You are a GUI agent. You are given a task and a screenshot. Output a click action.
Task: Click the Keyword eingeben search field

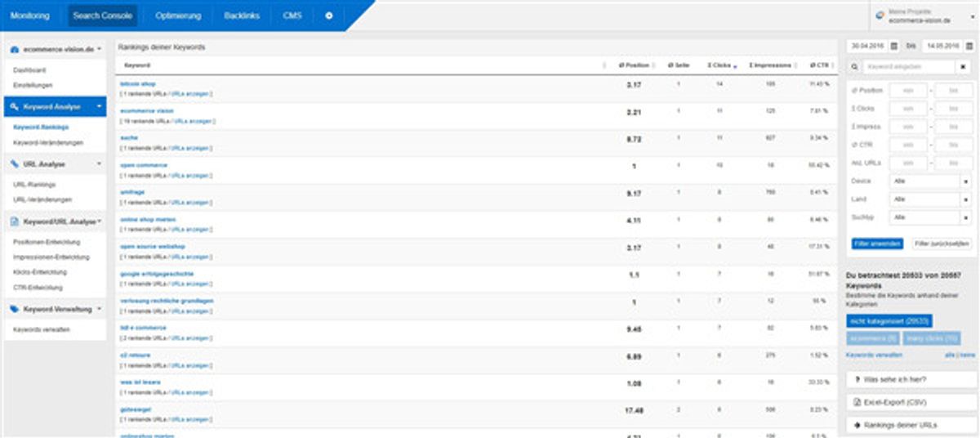click(909, 67)
